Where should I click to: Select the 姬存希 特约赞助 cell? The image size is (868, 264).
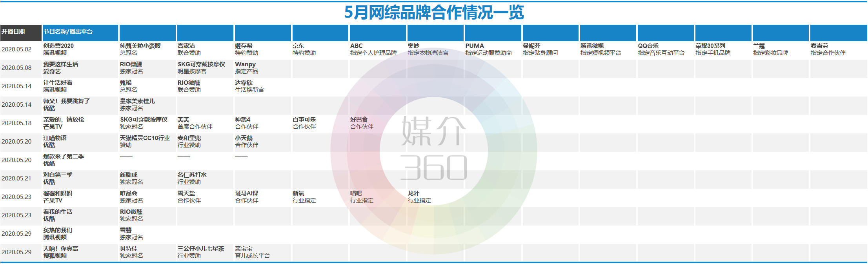263,49
